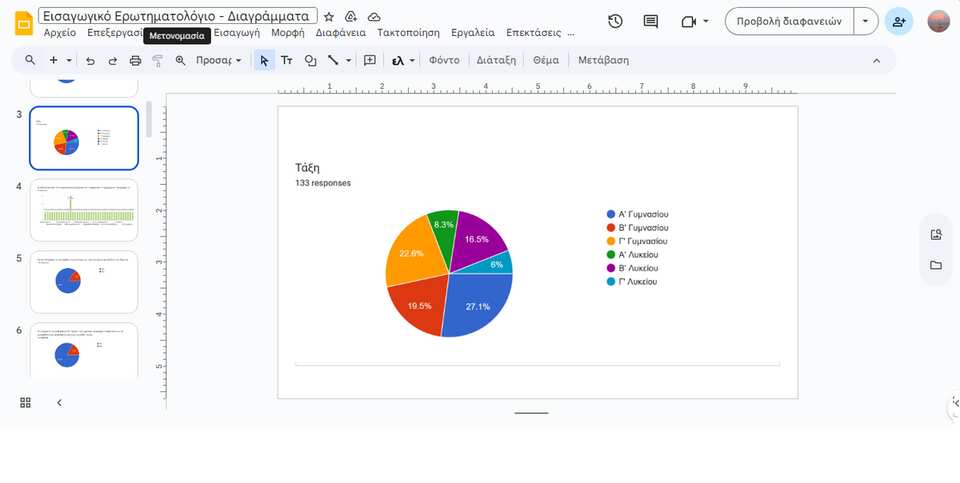The height and width of the screenshot is (483, 960).
Task: Open the zoom level Προσαρ dropdown
Action: pyautogui.click(x=219, y=61)
